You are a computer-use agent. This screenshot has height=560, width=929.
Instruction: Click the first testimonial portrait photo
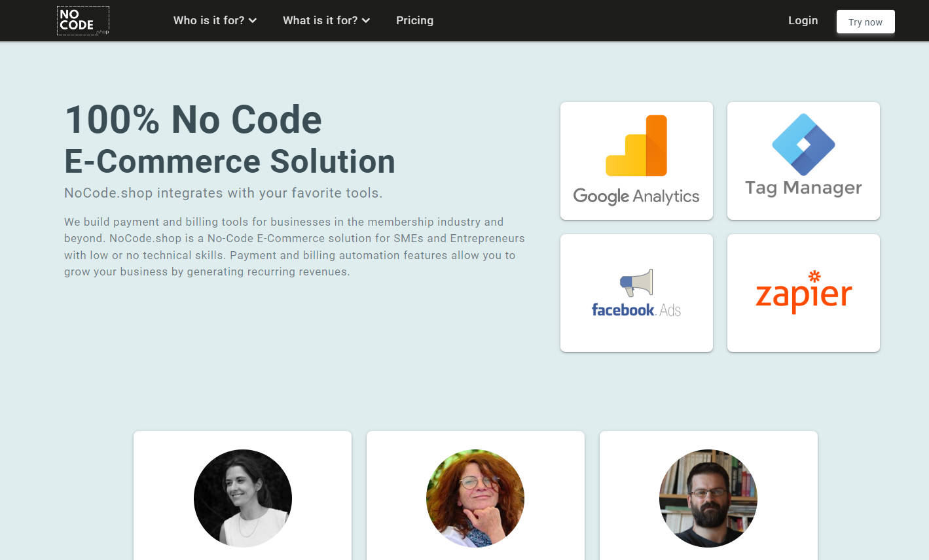(242, 498)
